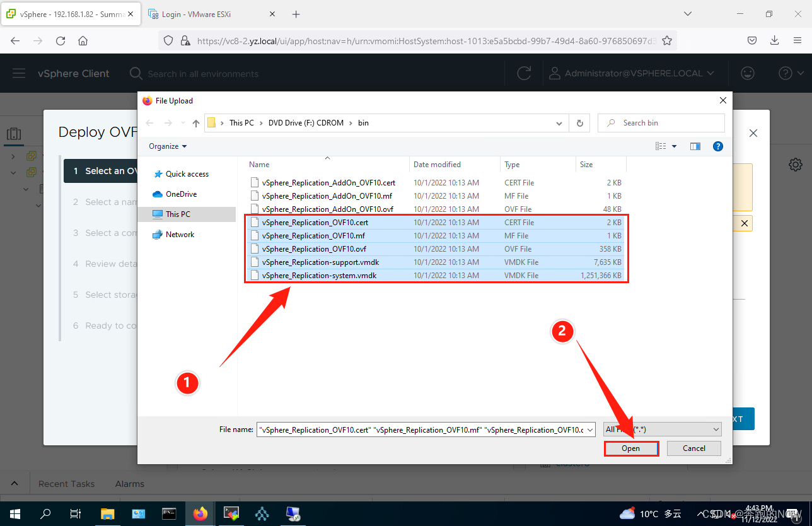Go up one folder level
Viewport: 812px width, 526px height.
[x=196, y=123]
